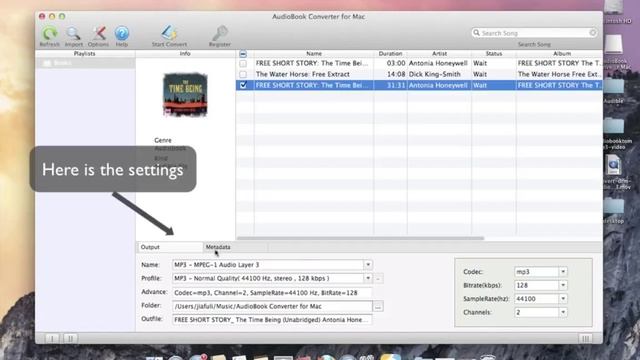Uncheck the selected 31:31 row checkbox
640x360 pixels.
point(243,85)
